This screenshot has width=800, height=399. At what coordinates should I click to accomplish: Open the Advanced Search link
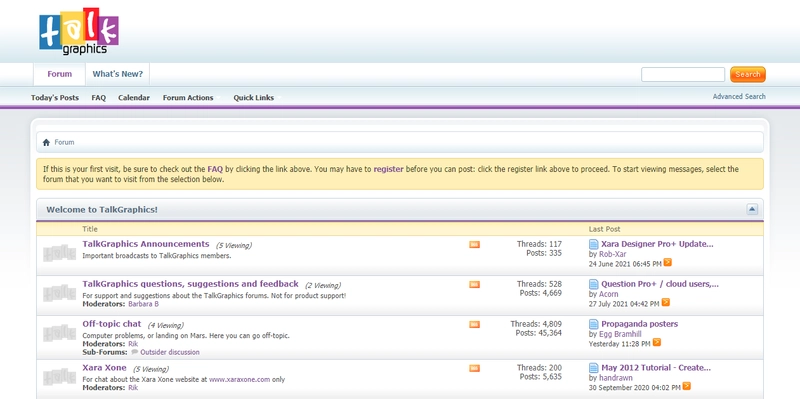[x=739, y=96]
